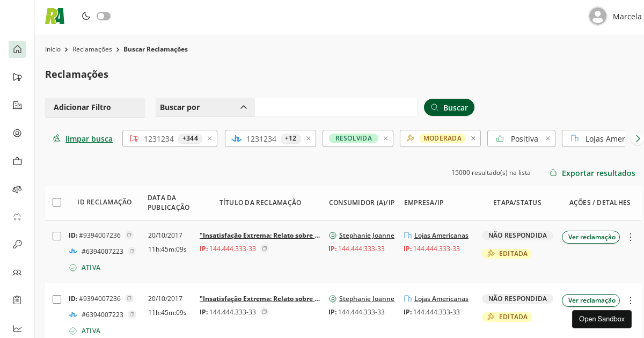Click Ver reclamação in the second row
Image resolution: width=644 pixels, height=338 pixels.
591,300
